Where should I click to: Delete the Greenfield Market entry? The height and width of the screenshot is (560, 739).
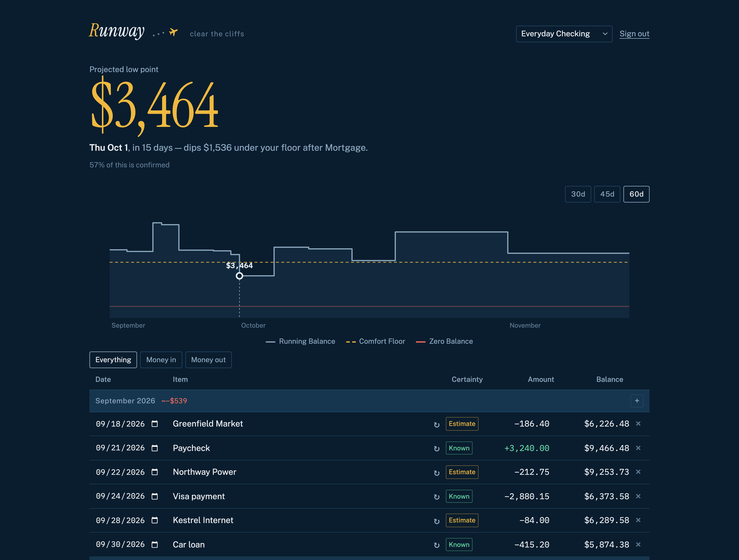tap(638, 423)
